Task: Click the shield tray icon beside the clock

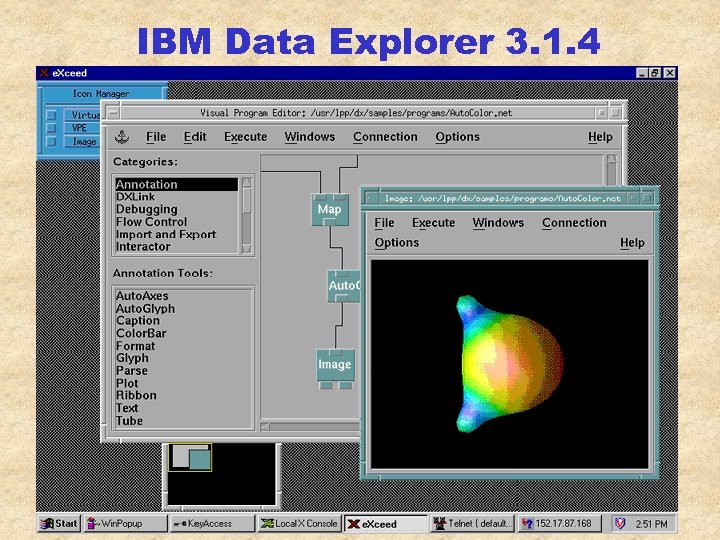Action: [619, 523]
